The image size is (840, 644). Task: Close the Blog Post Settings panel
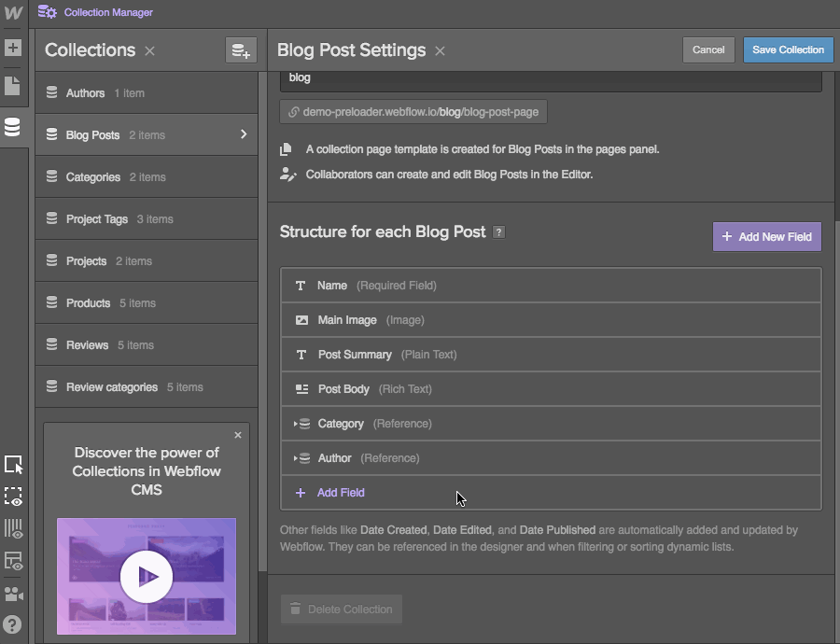click(x=440, y=51)
